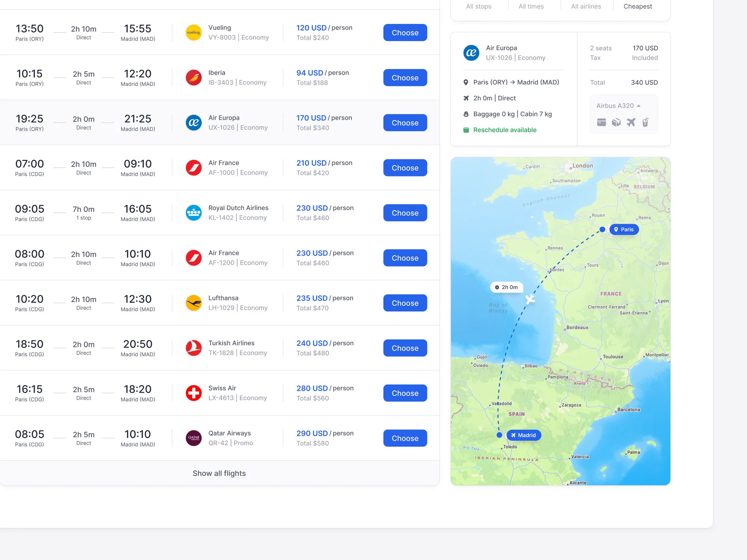Open the Cheapest sort dropdown
Screen dimensions: 747x560
click(638, 6)
